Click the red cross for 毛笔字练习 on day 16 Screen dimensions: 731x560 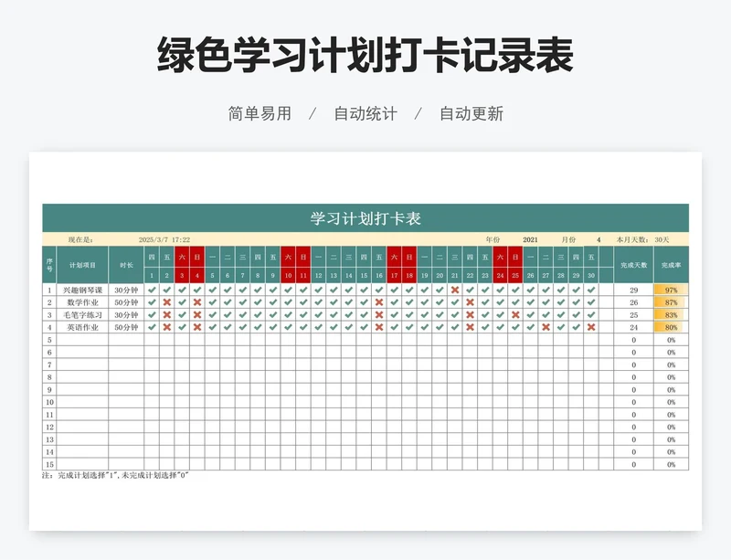point(379,315)
